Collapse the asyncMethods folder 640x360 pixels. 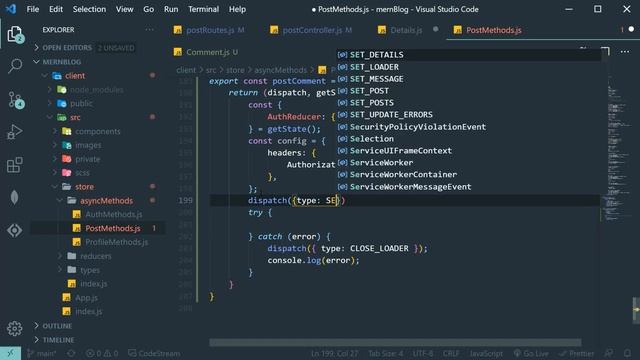106,201
